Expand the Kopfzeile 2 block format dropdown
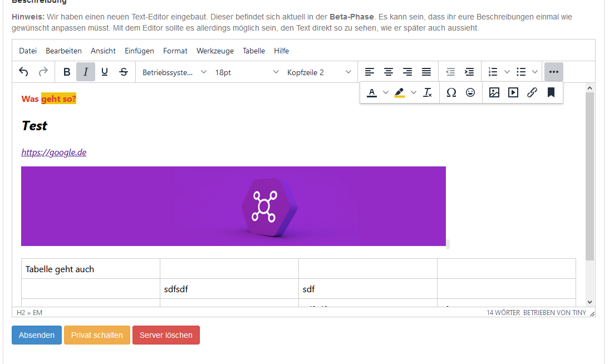The height and width of the screenshot is (364, 614). pyautogui.click(x=319, y=72)
